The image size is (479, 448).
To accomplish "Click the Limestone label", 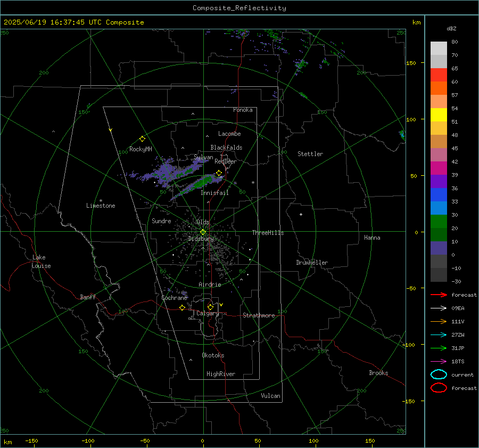I will point(101,206).
